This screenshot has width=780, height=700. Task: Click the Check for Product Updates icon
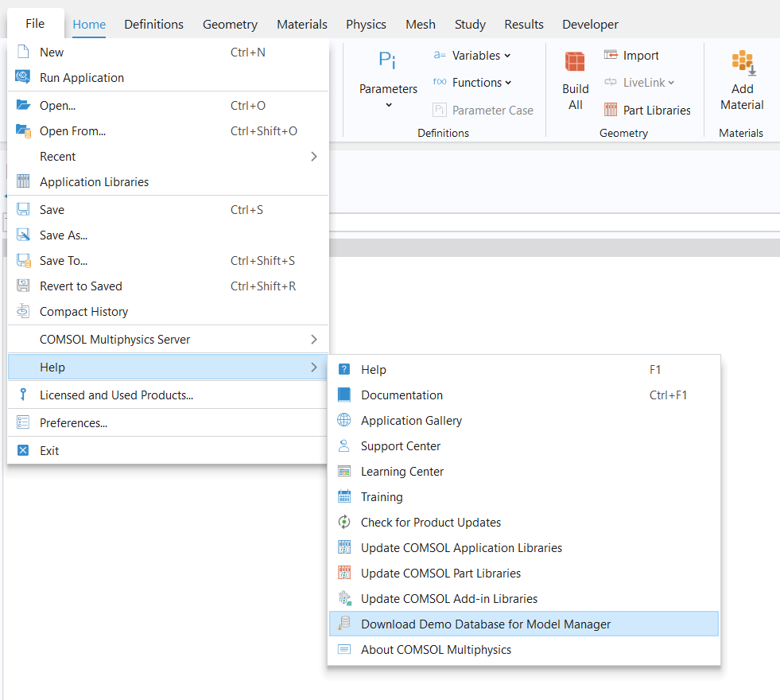point(343,522)
